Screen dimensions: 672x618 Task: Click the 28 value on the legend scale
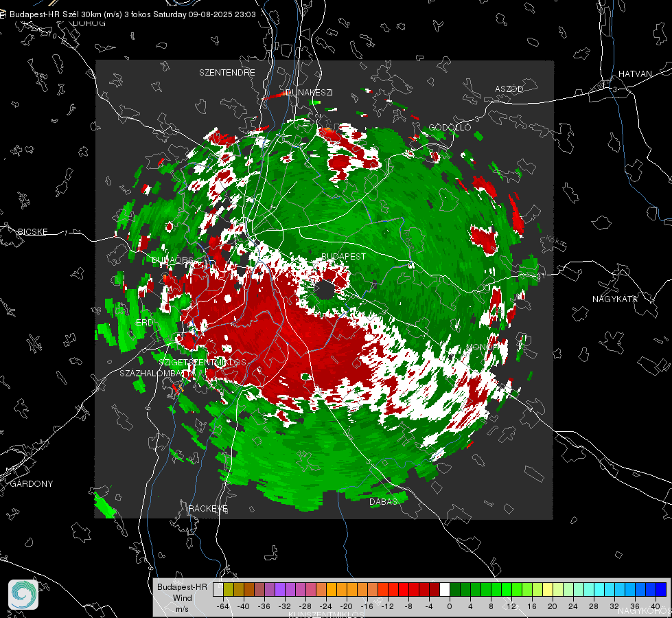tap(594, 606)
